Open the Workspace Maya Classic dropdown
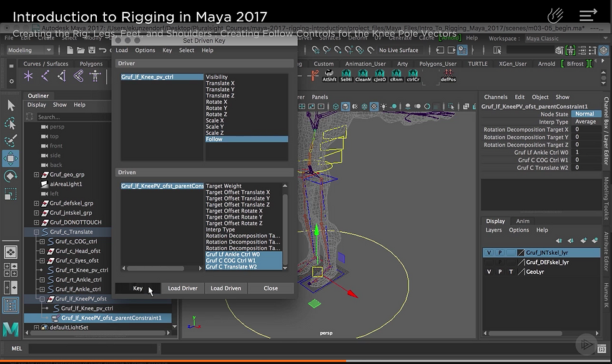Viewport: 612px width, 364px height. pyautogui.click(x=566, y=38)
